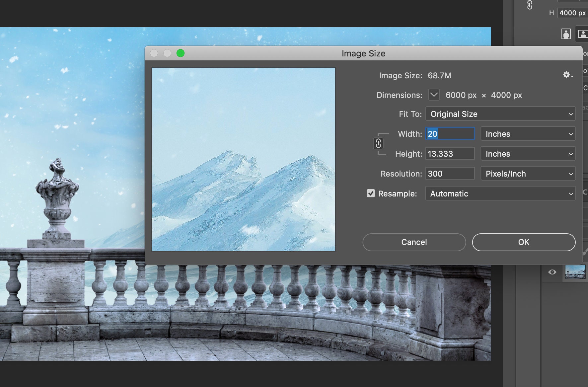Click the landscape orientation icon

click(582, 34)
